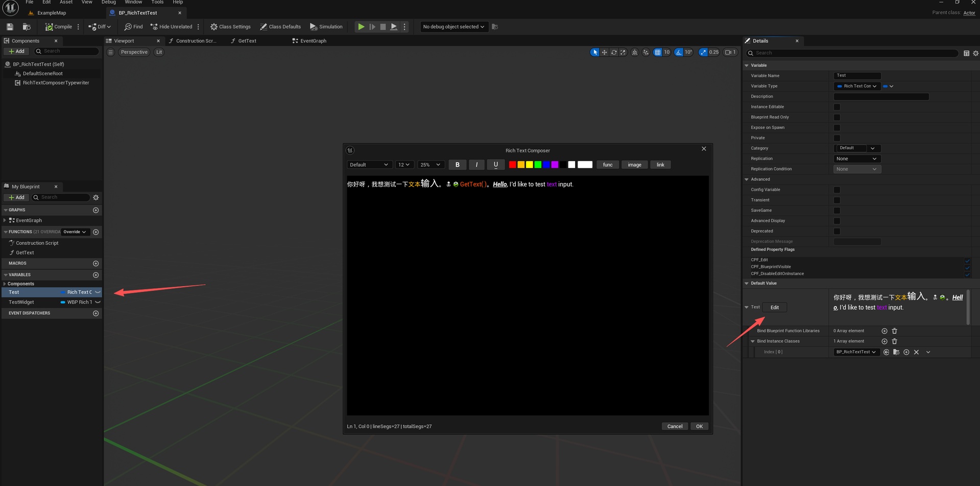Add an event dispatcher with the plus icon
This screenshot has height=486, width=980.
pos(96,313)
